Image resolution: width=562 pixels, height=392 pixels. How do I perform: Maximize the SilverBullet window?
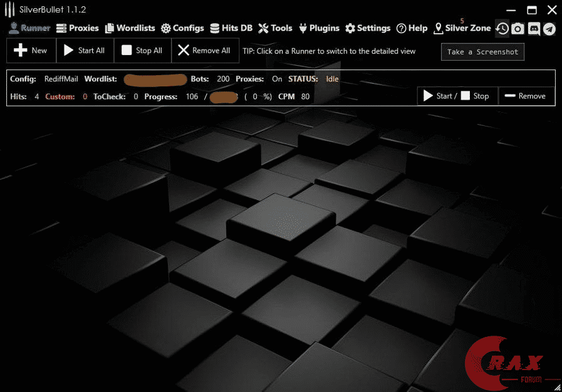pos(532,10)
